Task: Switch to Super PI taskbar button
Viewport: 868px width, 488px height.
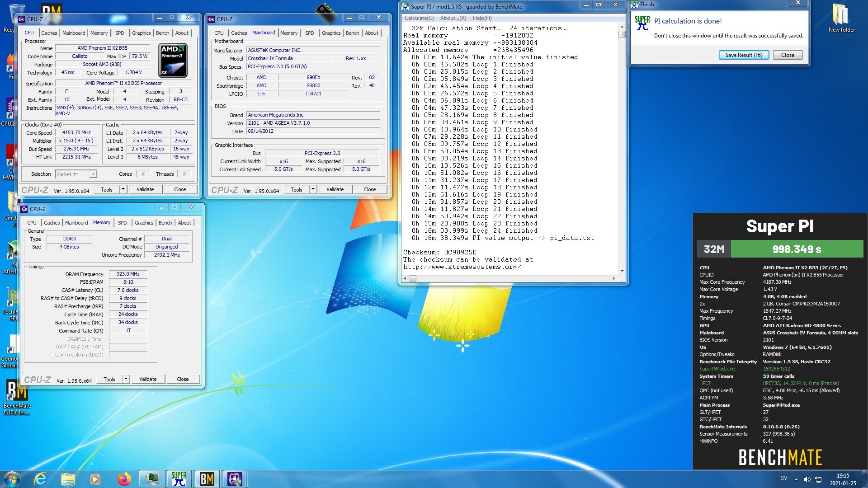Action: 179,479
